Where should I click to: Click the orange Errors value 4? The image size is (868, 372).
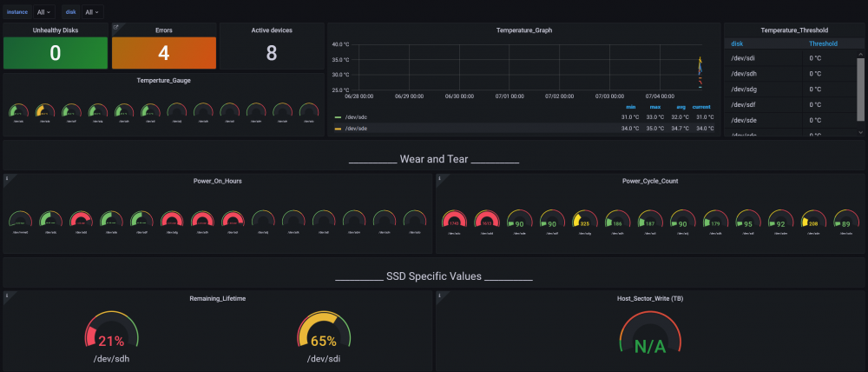(164, 53)
